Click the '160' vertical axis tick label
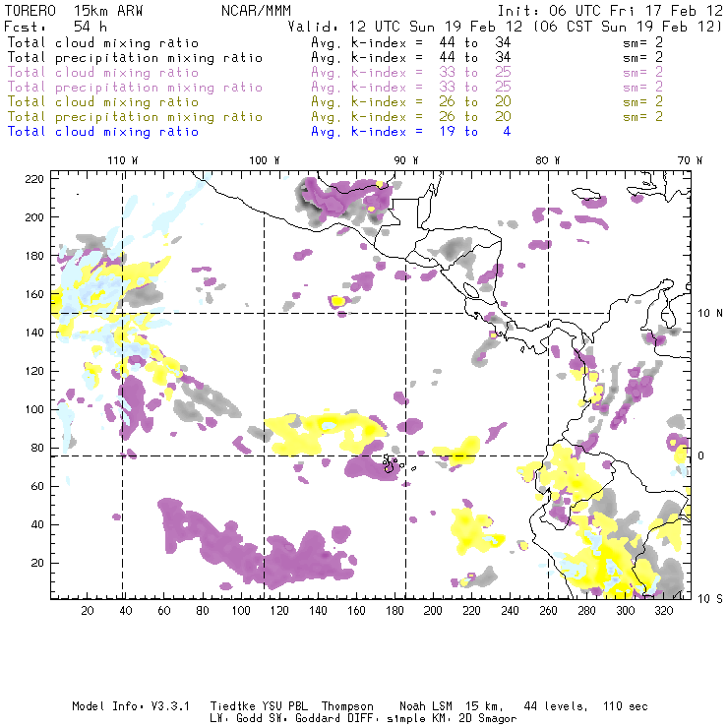The width and height of the screenshot is (728, 728). [34, 294]
